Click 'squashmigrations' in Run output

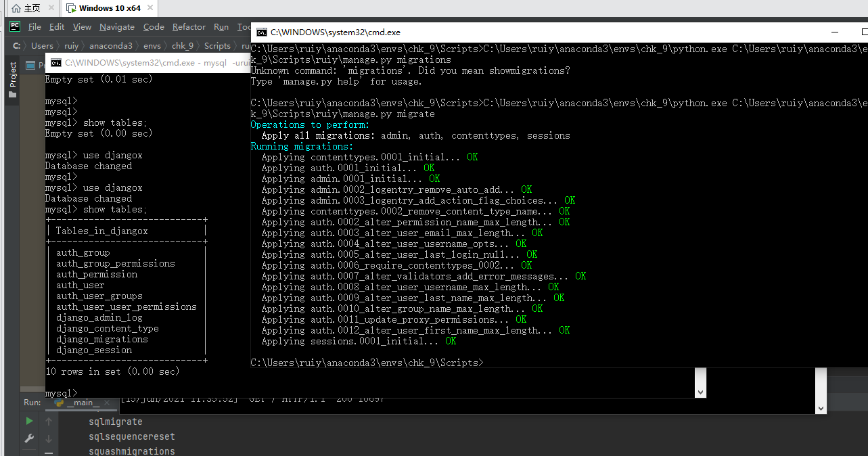pyautogui.click(x=132, y=451)
